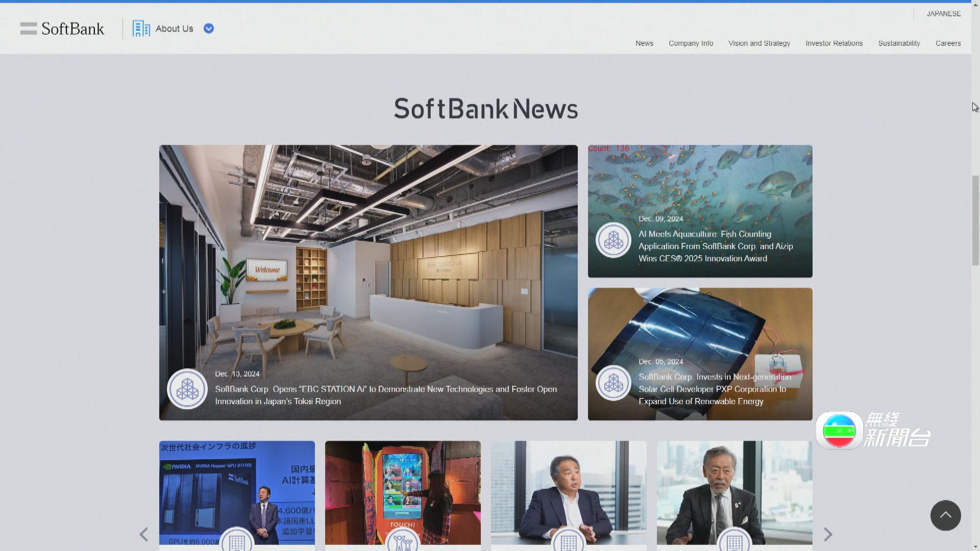This screenshot has width=980, height=551.
Task: Click badge icon on bearded man card
Action: click(734, 540)
